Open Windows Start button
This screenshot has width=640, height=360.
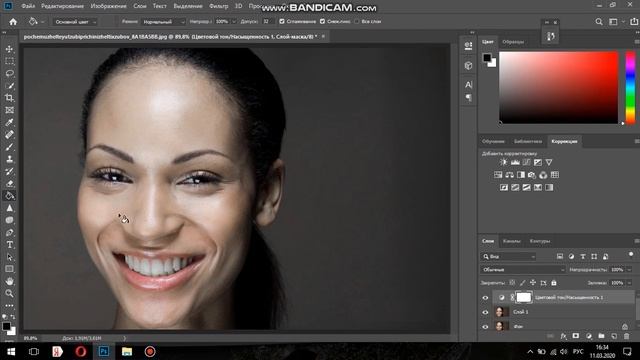11,351
